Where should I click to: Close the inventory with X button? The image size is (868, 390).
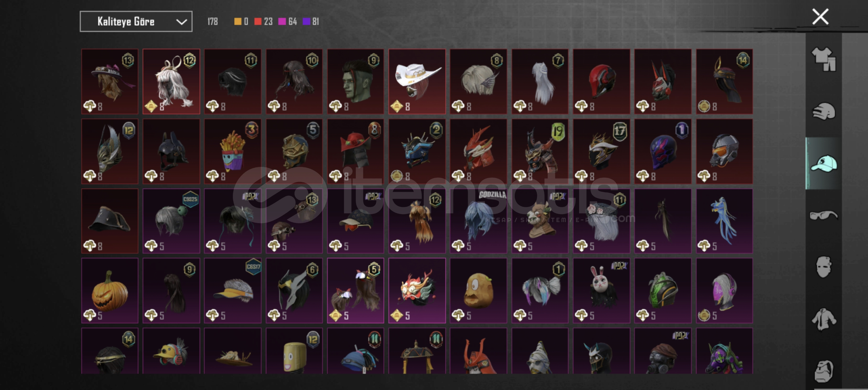[x=820, y=17]
